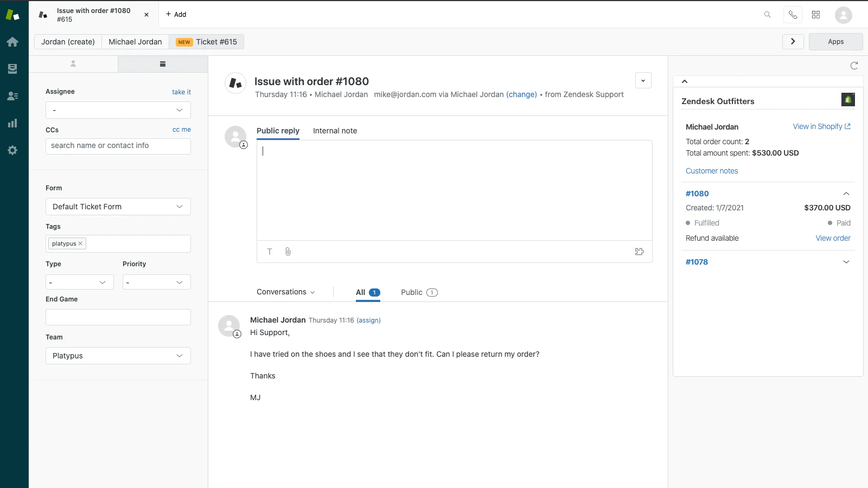Filter conversations by the Public tab
Viewport: 868px width, 488px height.
point(411,292)
